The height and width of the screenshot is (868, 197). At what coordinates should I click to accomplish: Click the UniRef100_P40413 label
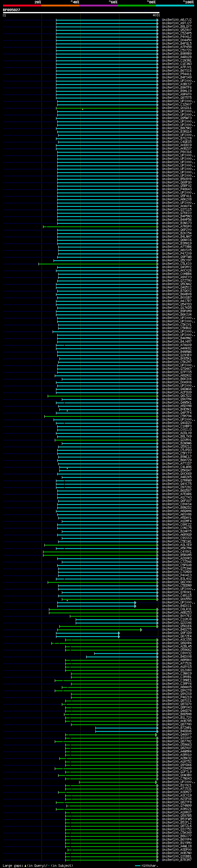click(x=177, y=575)
